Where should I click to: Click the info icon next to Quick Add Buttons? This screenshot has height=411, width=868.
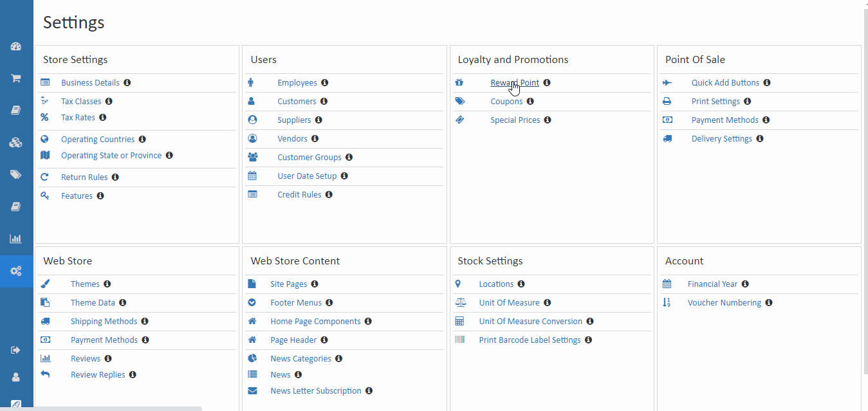pyautogui.click(x=767, y=83)
